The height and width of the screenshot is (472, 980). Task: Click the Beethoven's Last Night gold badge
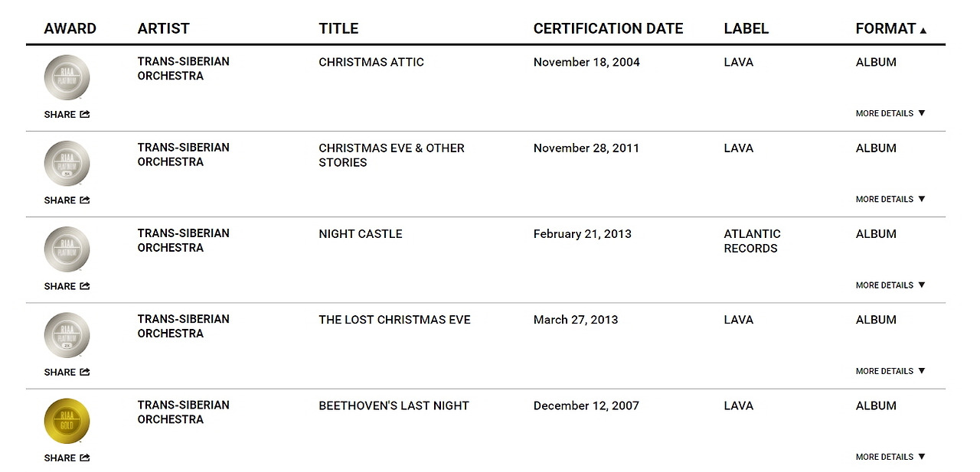(x=67, y=421)
